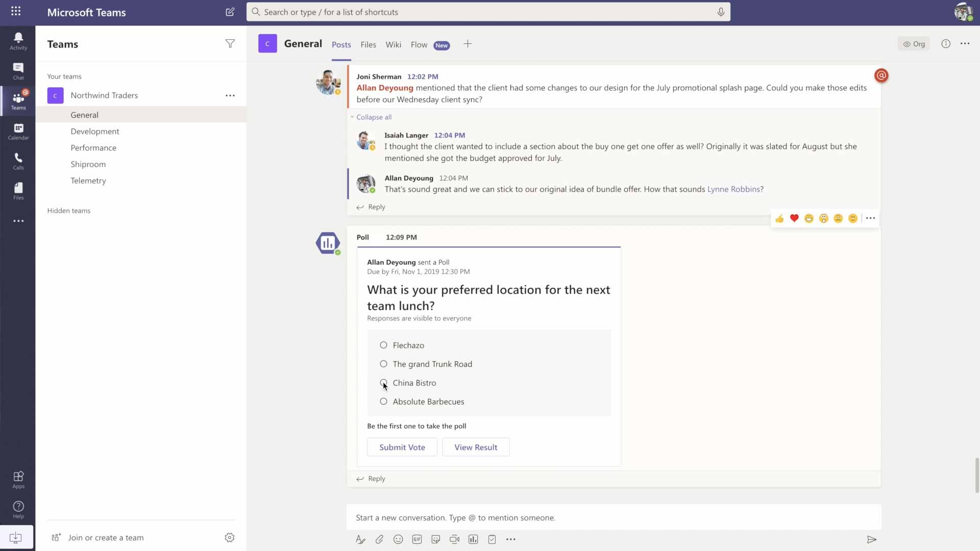Reply to the Poll message
This screenshot has height=551, width=980.
371,479
